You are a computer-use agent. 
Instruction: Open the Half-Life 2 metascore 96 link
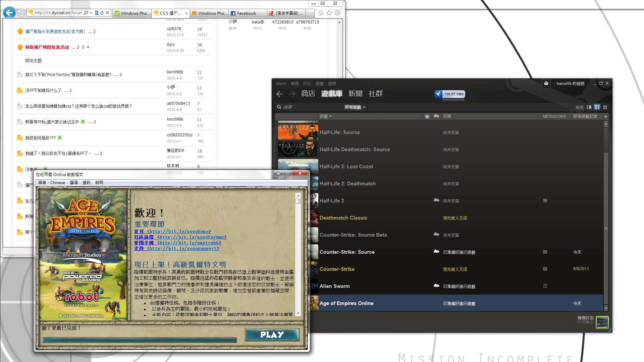pyautogui.click(x=545, y=200)
